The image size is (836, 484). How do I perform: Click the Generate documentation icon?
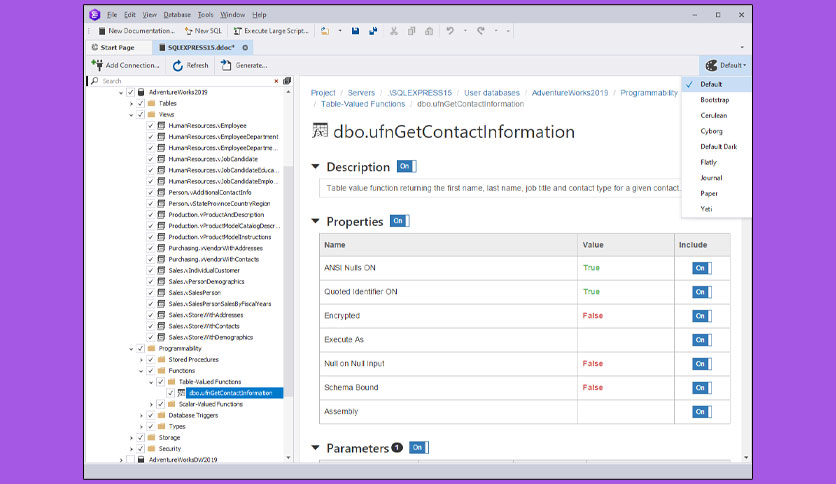tap(226, 65)
